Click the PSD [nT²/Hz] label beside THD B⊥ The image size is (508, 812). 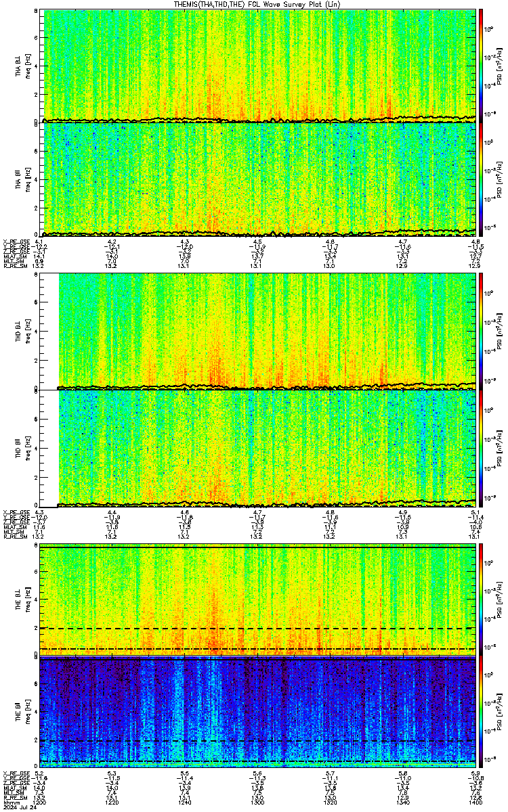tap(500, 332)
